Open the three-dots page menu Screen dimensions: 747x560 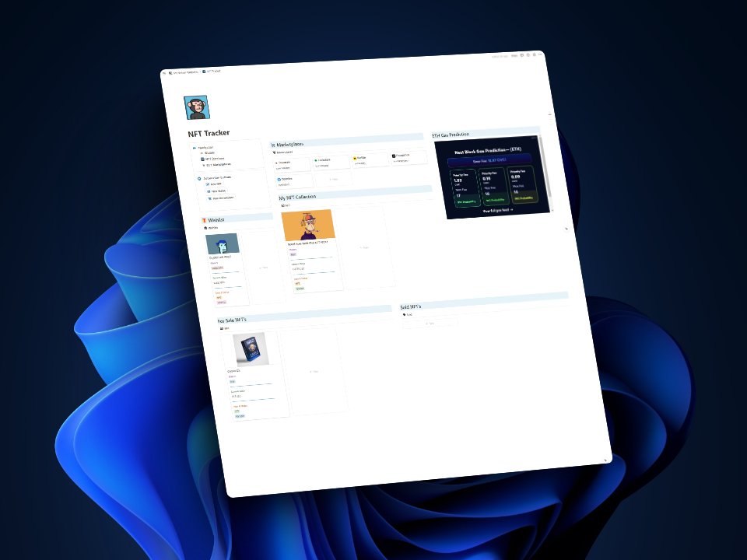[x=540, y=54]
